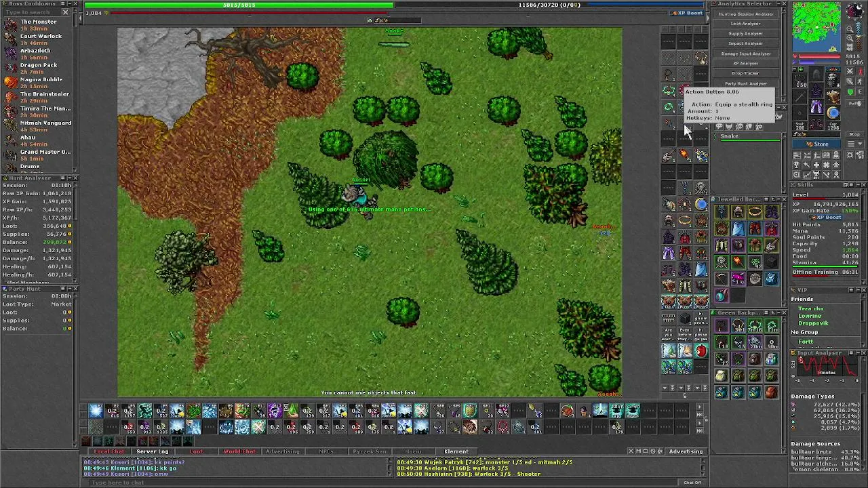Click first spell icon in bottom action bar
This screenshot has width=868, height=488.
(96, 410)
